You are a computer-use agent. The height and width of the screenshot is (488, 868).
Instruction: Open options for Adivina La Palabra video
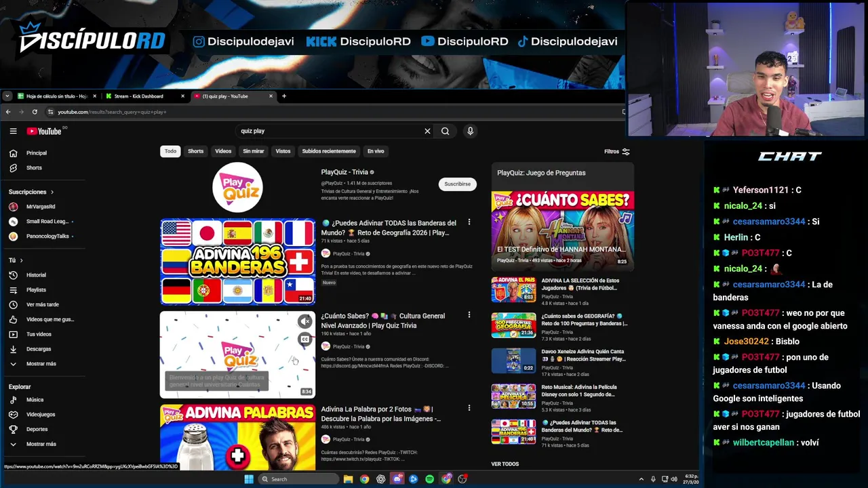[469, 408]
